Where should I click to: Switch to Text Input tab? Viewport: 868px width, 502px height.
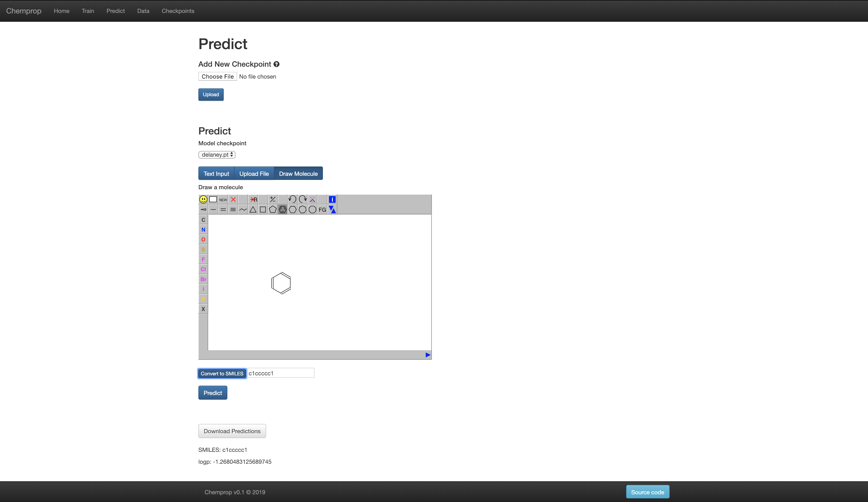216,173
